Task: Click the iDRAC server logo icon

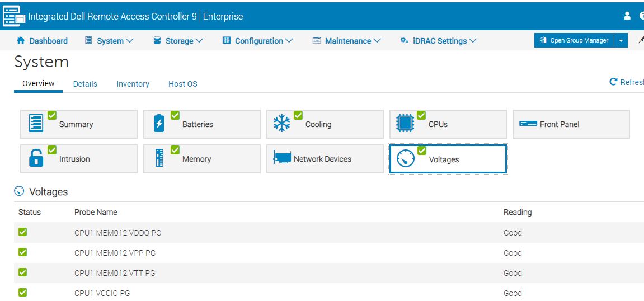Action: [14, 16]
